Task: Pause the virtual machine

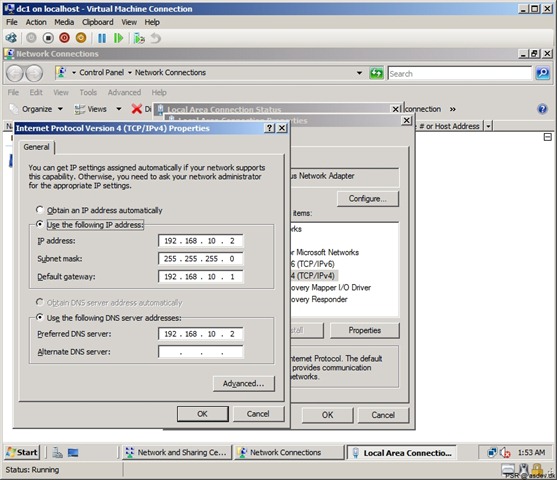Action: pyautogui.click(x=102, y=38)
